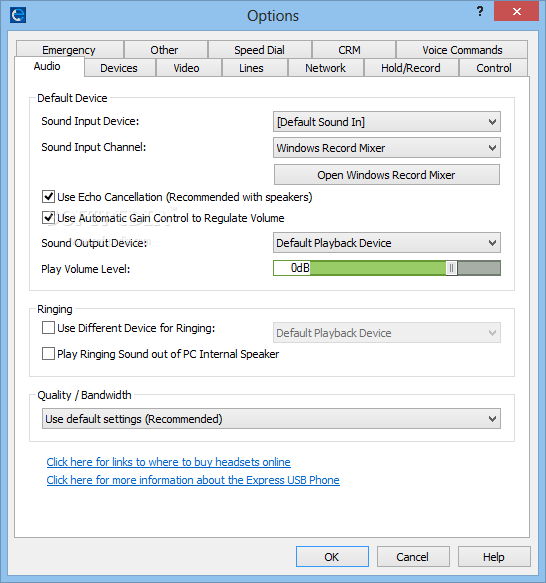Expand the Quality / Bandwidth dropdown
Image resolution: width=546 pixels, height=583 pixels.
[x=271, y=419]
